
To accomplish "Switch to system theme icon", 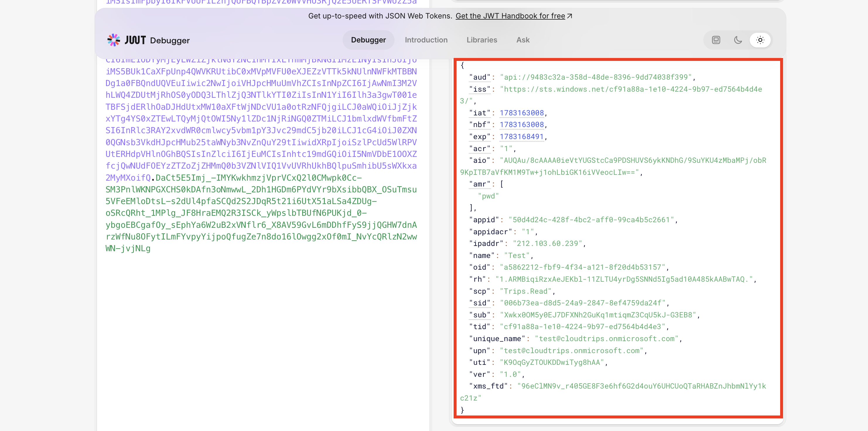I will (716, 40).
